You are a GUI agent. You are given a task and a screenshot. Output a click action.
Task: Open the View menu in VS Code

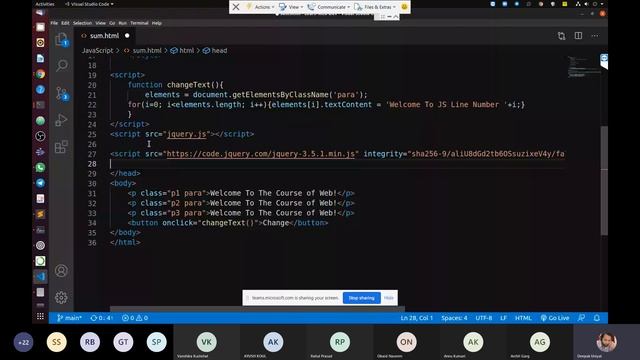tap(100, 23)
